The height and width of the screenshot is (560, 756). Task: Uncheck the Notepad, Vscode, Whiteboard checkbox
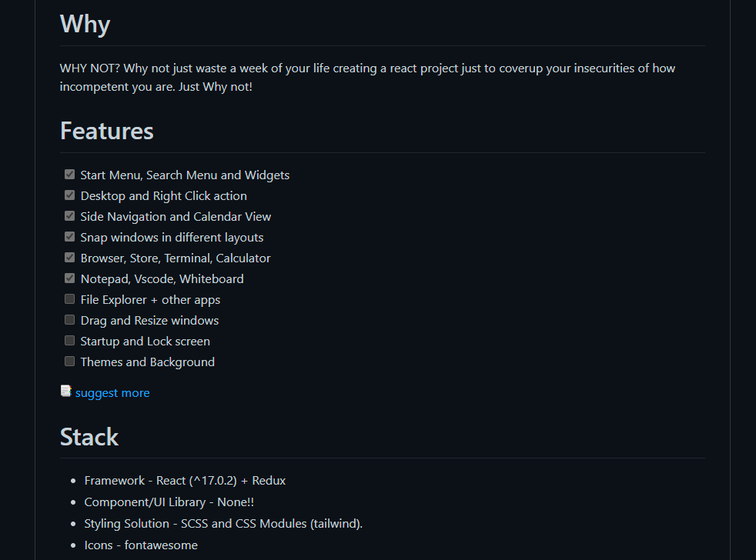coord(70,278)
